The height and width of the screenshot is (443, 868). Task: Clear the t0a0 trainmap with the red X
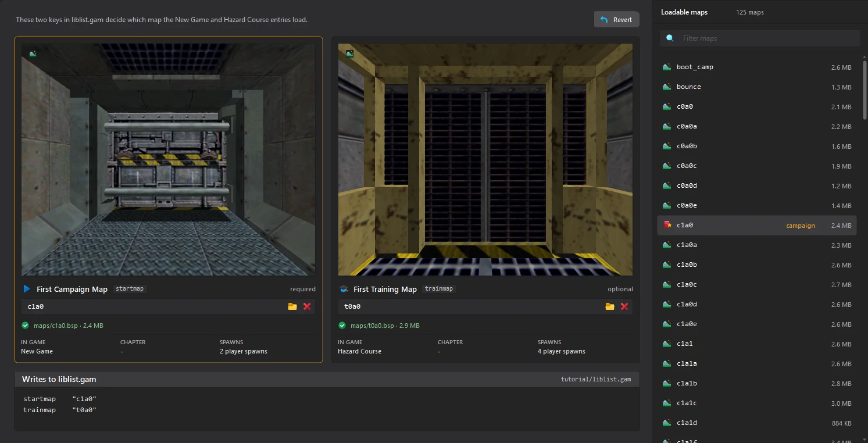coord(624,306)
